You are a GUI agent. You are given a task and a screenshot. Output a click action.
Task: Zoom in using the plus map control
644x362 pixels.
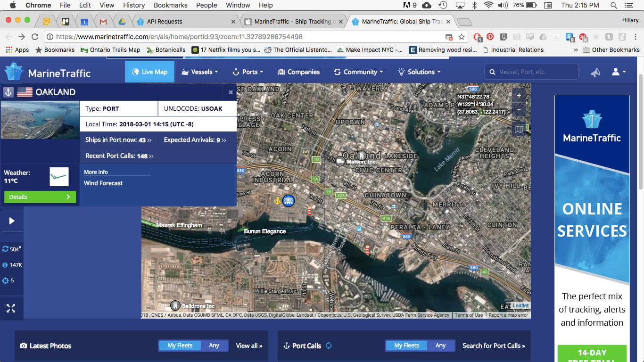point(519,95)
